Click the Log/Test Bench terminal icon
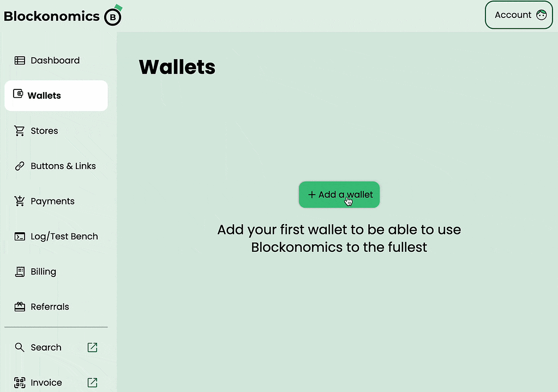 [19, 236]
